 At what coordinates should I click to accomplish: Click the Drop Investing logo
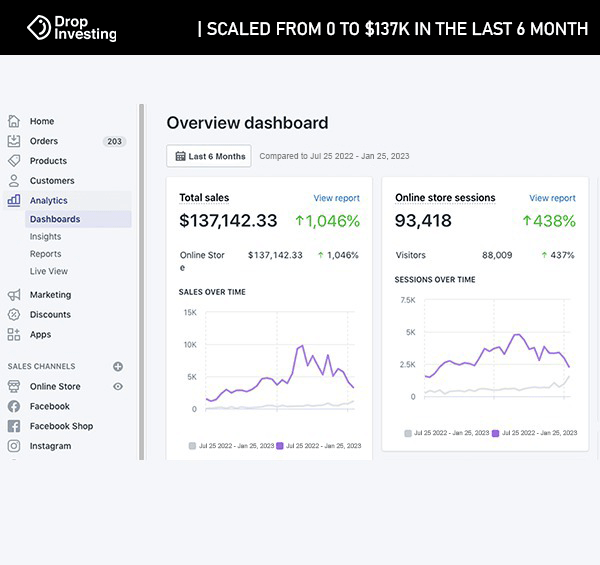click(72, 28)
